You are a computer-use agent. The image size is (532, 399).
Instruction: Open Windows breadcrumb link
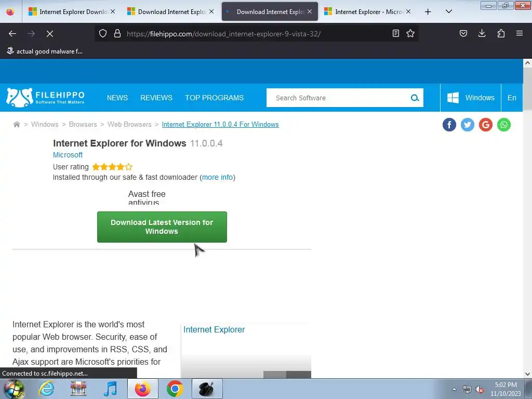click(45, 125)
